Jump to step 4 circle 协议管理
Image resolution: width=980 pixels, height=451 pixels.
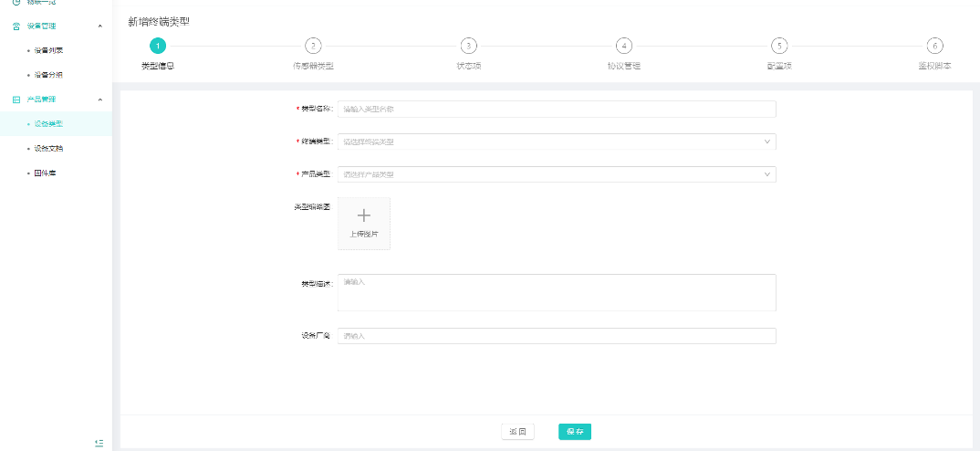[x=623, y=46]
